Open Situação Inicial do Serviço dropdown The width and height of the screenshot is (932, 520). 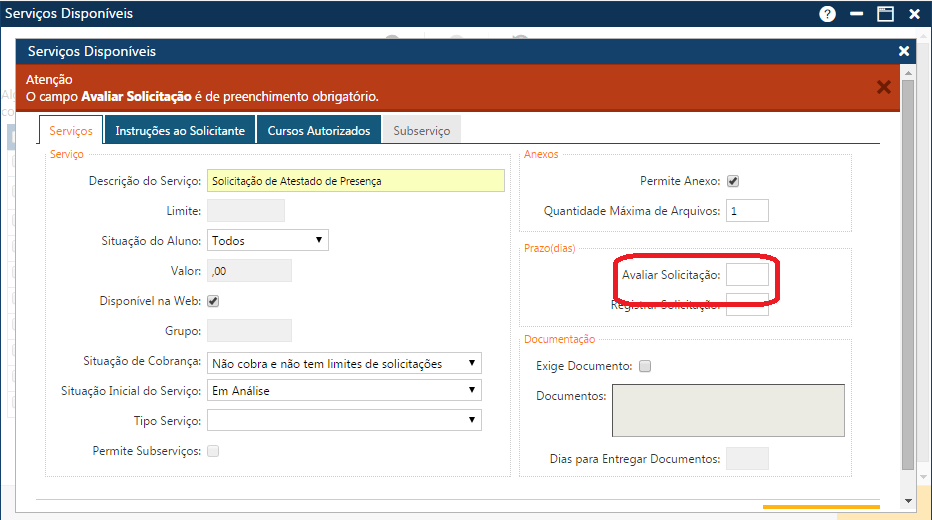click(344, 391)
